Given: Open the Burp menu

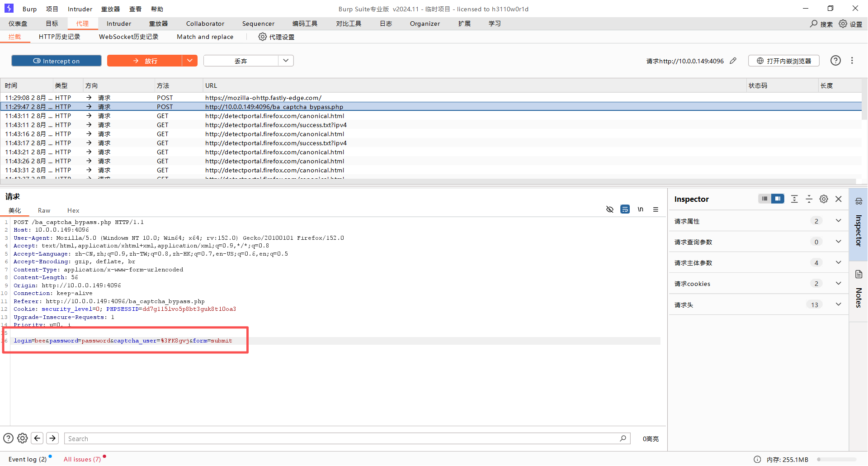Looking at the screenshot, I should [x=29, y=9].
